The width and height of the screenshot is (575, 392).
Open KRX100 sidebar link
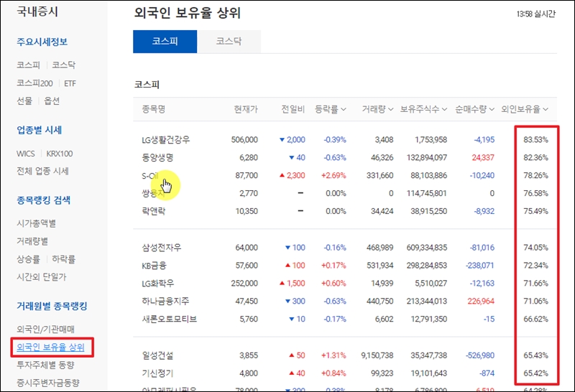click(x=60, y=154)
